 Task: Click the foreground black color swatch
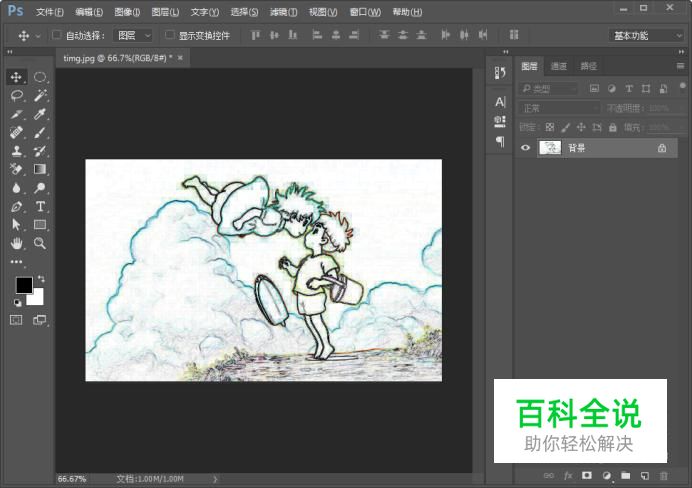click(23, 285)
